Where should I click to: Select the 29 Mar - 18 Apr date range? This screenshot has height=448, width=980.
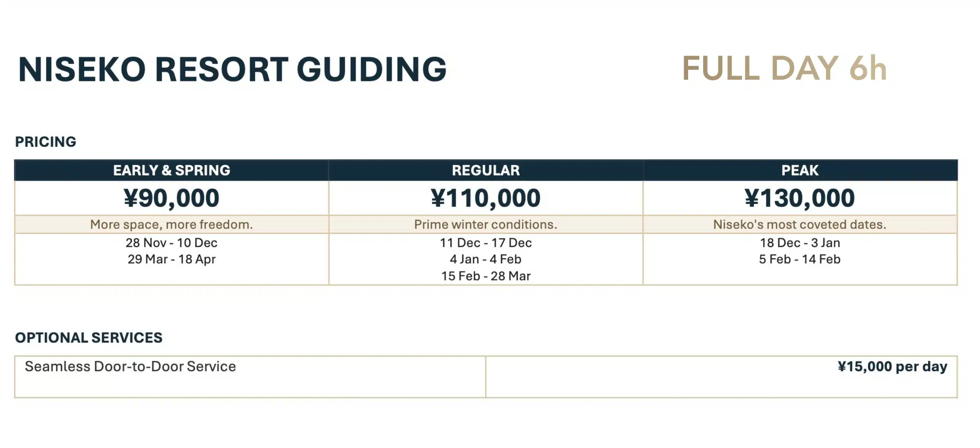pyautogui.click(x=171, y=259)
